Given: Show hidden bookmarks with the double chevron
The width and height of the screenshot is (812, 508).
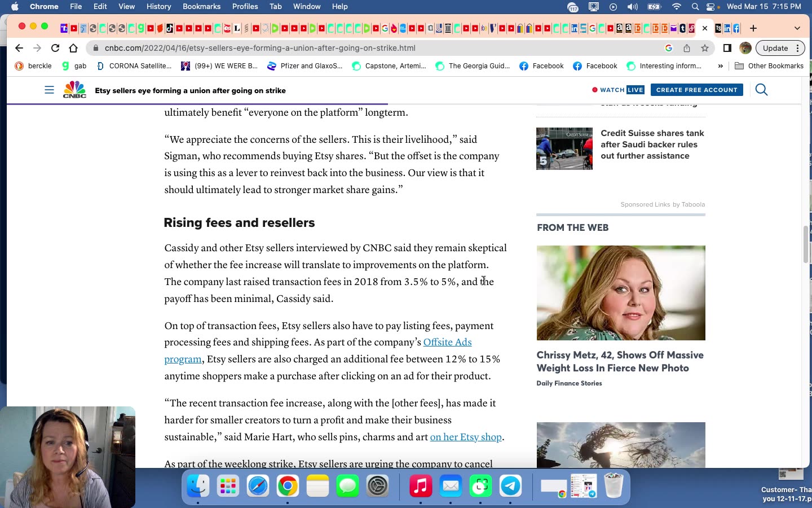Looking at the screenshot, I should coord(720,66).
